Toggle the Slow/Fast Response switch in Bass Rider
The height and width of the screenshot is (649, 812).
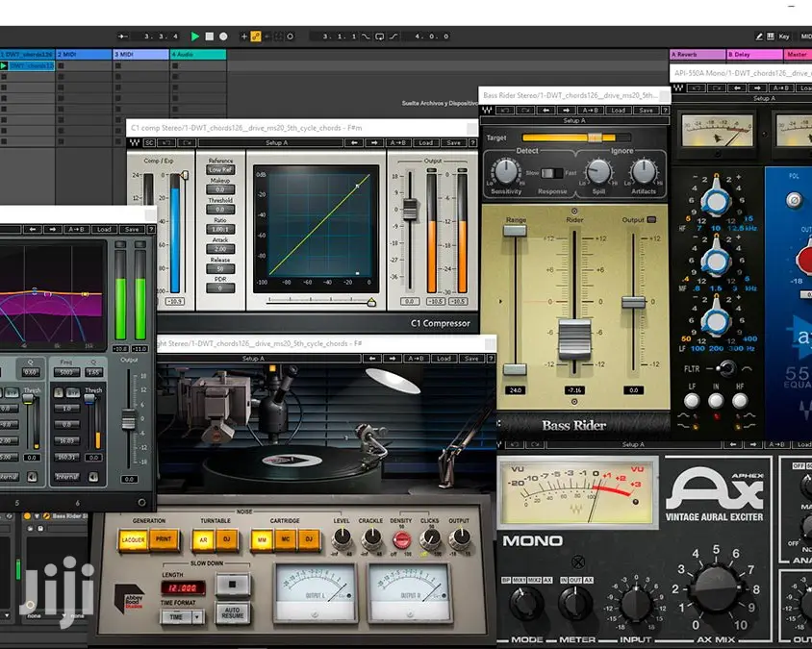(x=551, y=173)
